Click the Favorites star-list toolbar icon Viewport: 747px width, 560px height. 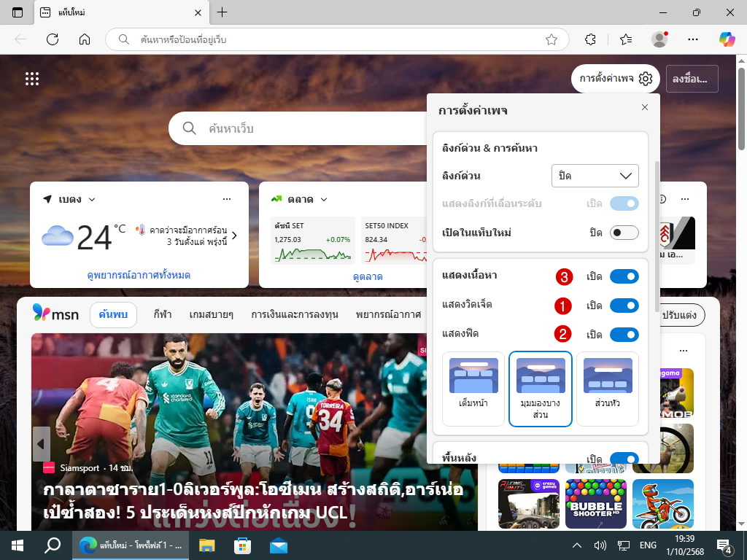point(625,39)
